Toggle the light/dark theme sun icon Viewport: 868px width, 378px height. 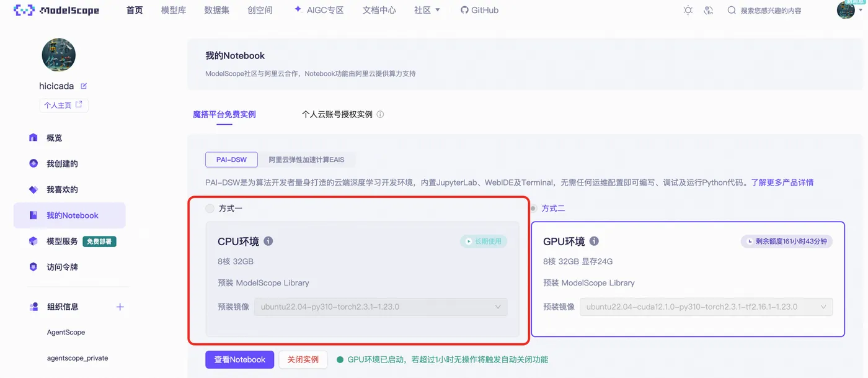[x=688, y=11]
